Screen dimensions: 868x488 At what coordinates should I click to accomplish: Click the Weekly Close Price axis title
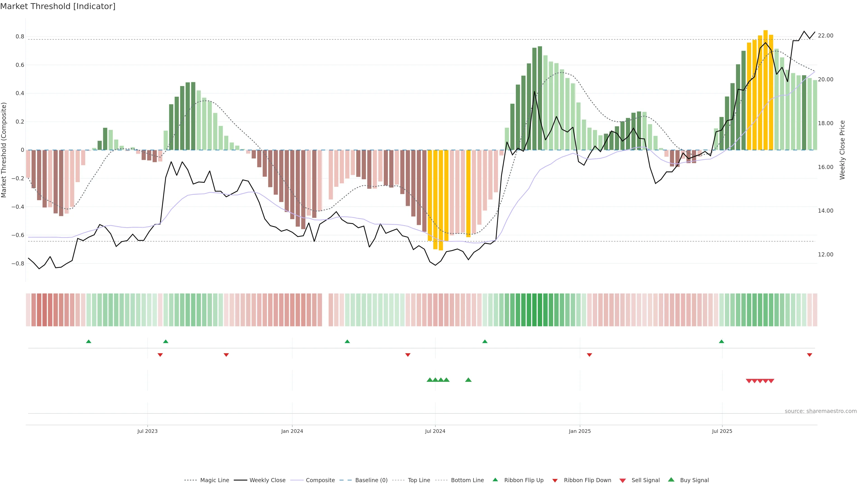pos(842,150)
